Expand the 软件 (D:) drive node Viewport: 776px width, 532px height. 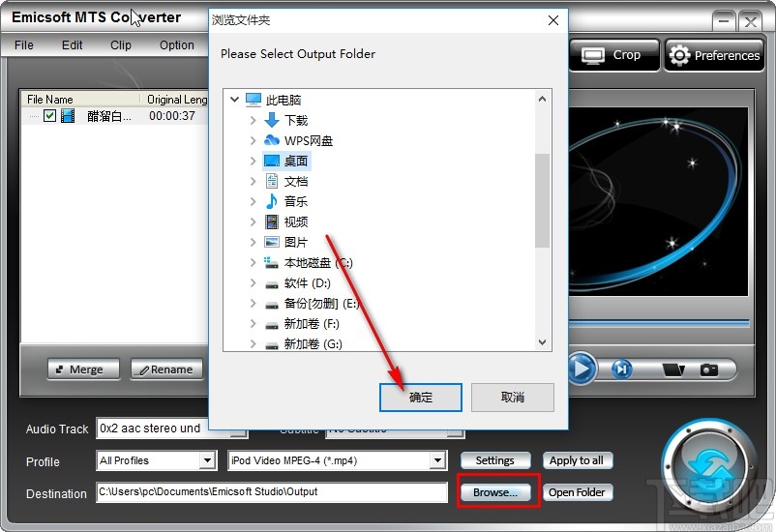253,283
